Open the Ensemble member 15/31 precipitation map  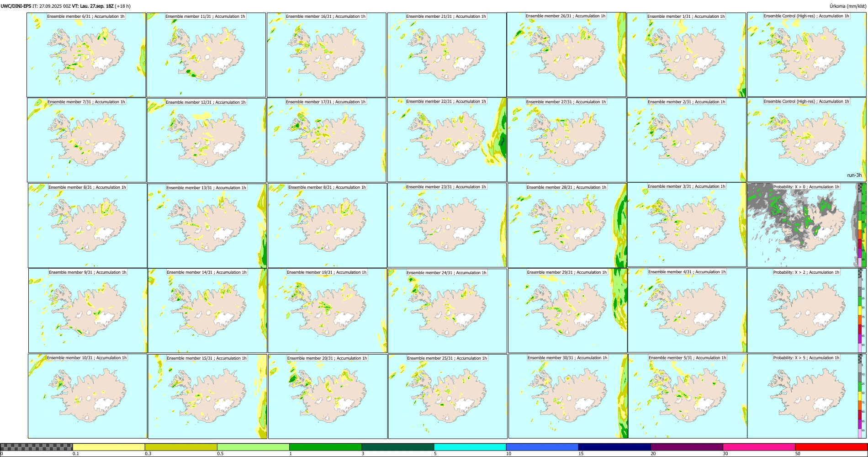point(207,397)
